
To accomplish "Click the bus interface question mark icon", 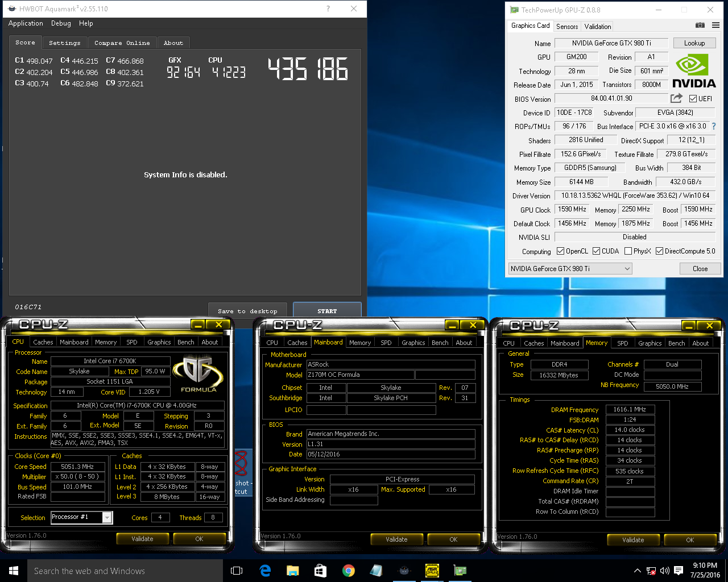I will pos(714,126).
